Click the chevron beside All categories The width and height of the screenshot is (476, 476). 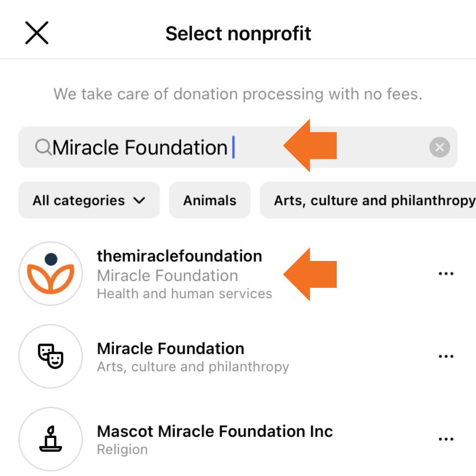139,201
